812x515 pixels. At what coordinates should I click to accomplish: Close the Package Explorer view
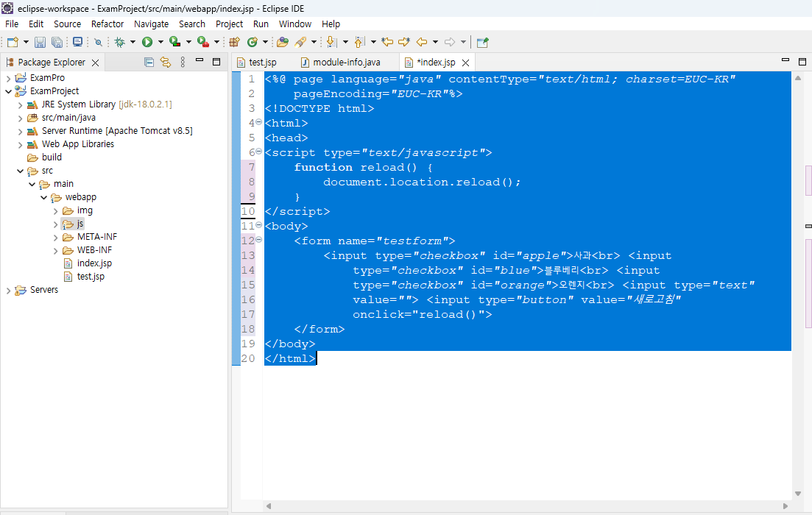(95, 63)
